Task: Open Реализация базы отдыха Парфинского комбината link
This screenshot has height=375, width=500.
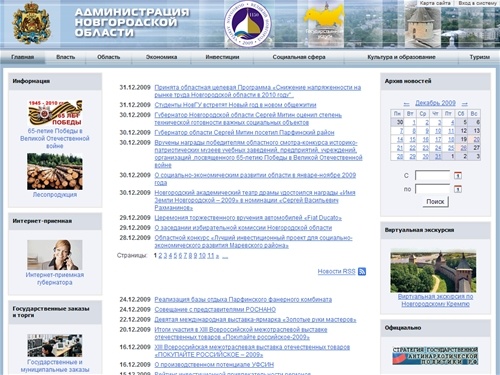Action: pos(243,300)
